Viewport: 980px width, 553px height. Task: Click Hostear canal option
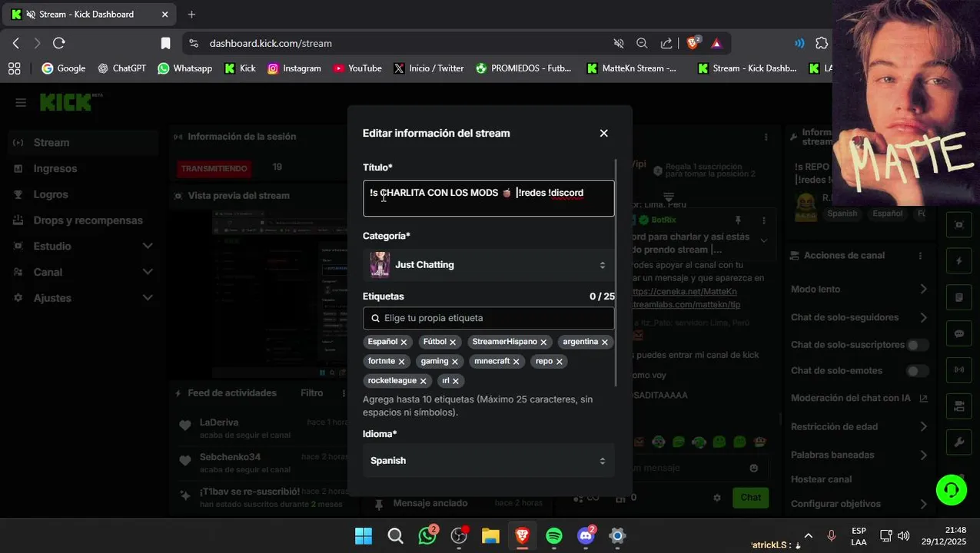(x=821, y=479)
